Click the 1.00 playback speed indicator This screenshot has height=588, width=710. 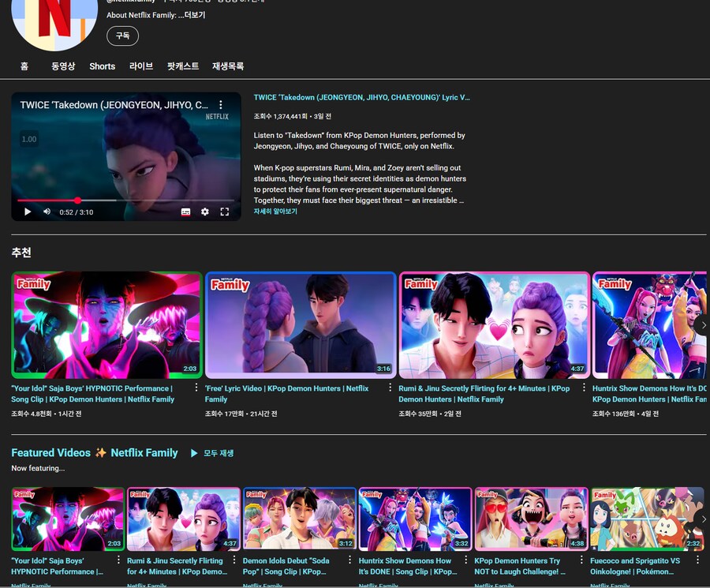(x=29, y=139)
